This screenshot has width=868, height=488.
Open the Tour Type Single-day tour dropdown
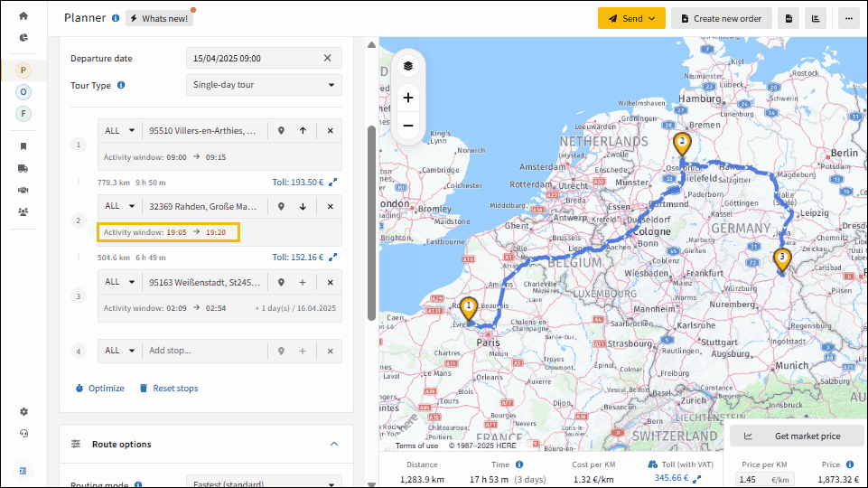[x=264, y=85]
